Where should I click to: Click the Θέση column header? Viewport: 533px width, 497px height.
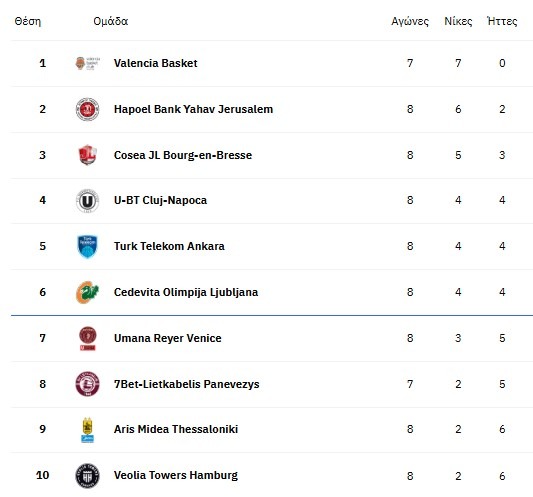[28, 21]
